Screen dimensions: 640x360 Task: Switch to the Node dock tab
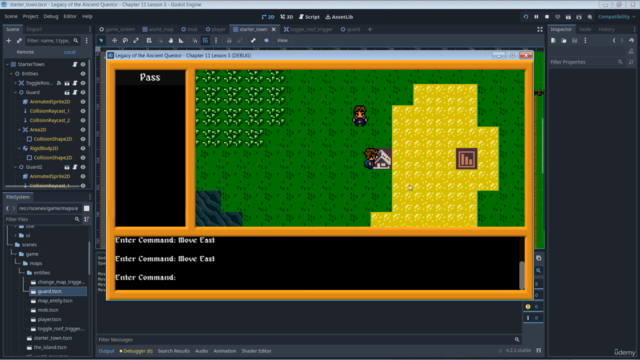585,29
